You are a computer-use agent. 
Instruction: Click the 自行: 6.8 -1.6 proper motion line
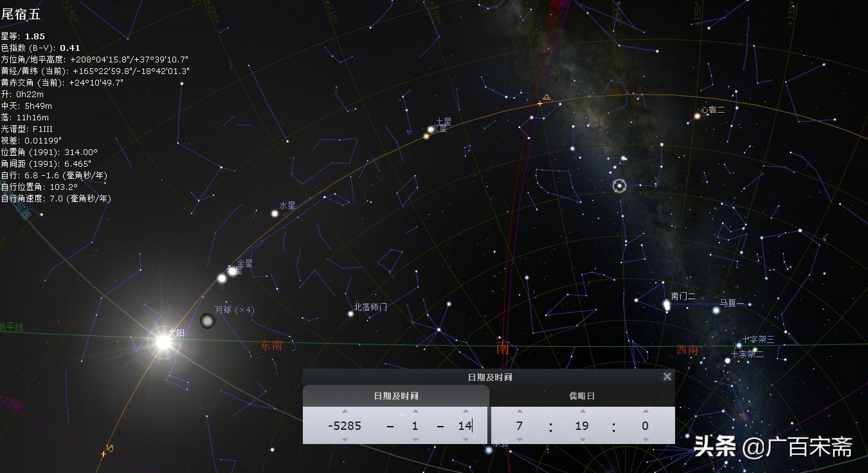pos(54,175)
